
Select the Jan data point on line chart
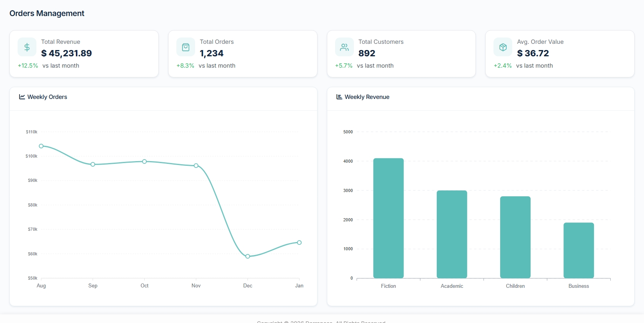(299, 242)
